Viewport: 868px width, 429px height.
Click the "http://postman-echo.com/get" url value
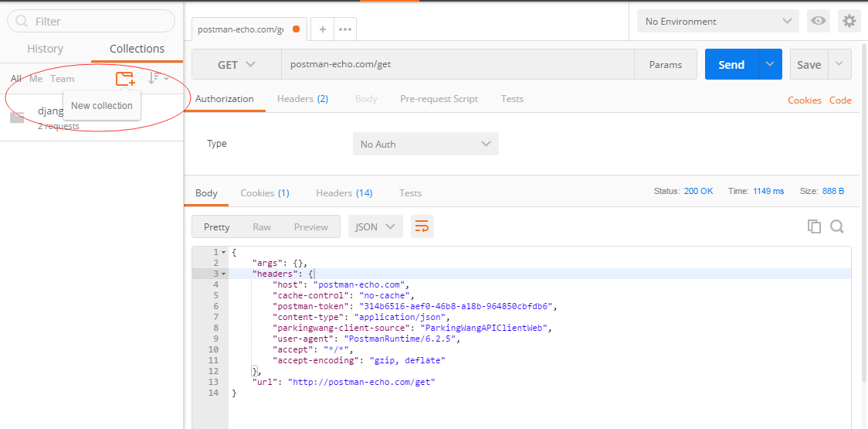click(x=361, y=382)
